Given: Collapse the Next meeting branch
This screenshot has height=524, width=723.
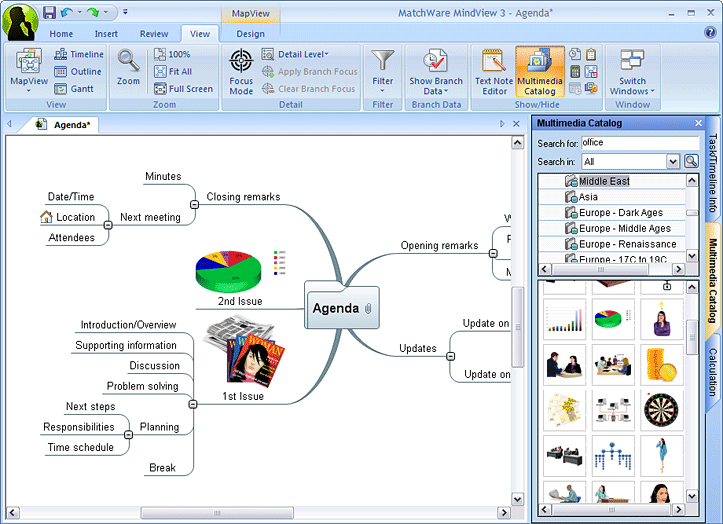Looking at the screenshot, I should tap(108, 225).
